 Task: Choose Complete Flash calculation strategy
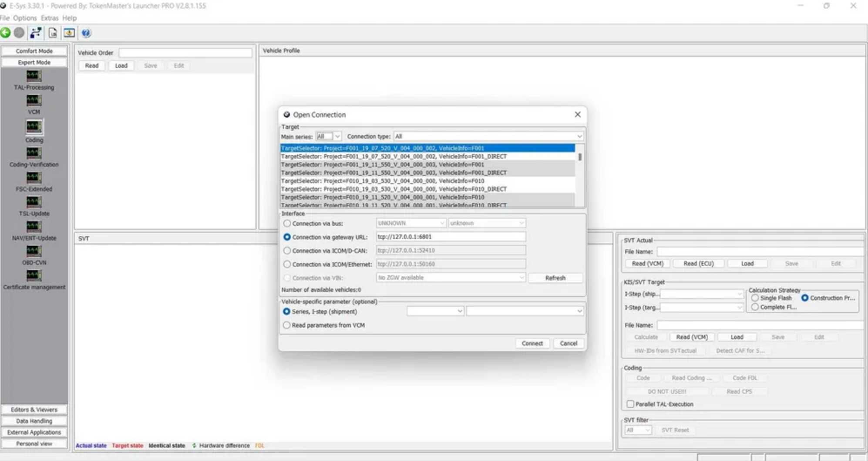click(755, 307)
